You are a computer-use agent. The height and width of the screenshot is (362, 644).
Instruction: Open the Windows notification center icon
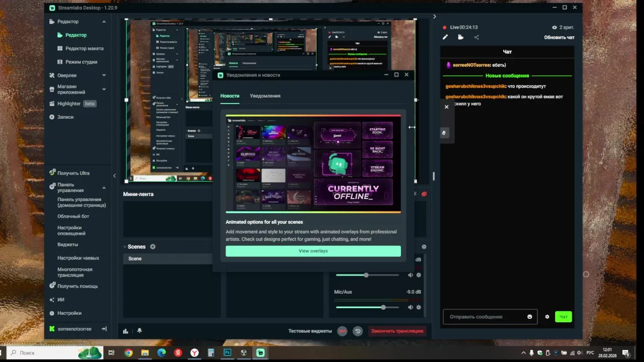(x=626, y=353)
